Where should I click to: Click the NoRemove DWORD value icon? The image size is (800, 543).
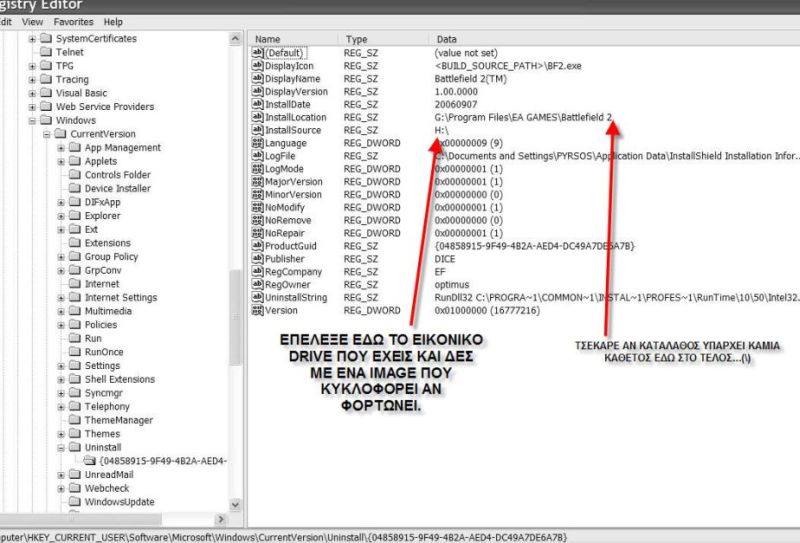258,220
